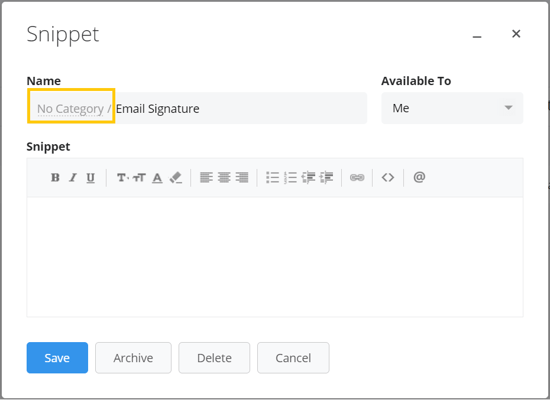This screenshot has width=550, height=400.
Task: Archive this snippet
Action: click(133, 358)
